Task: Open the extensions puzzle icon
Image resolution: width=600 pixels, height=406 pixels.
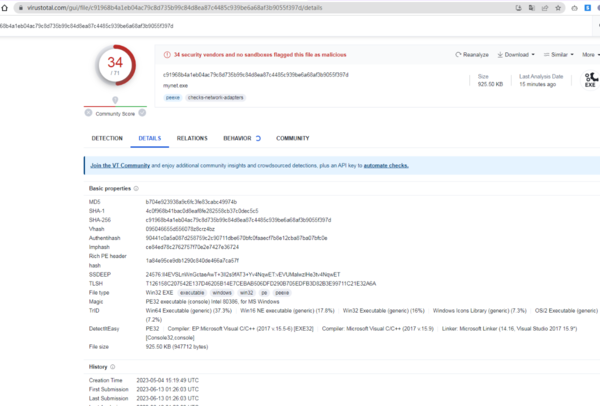Action: coord(574,8)
